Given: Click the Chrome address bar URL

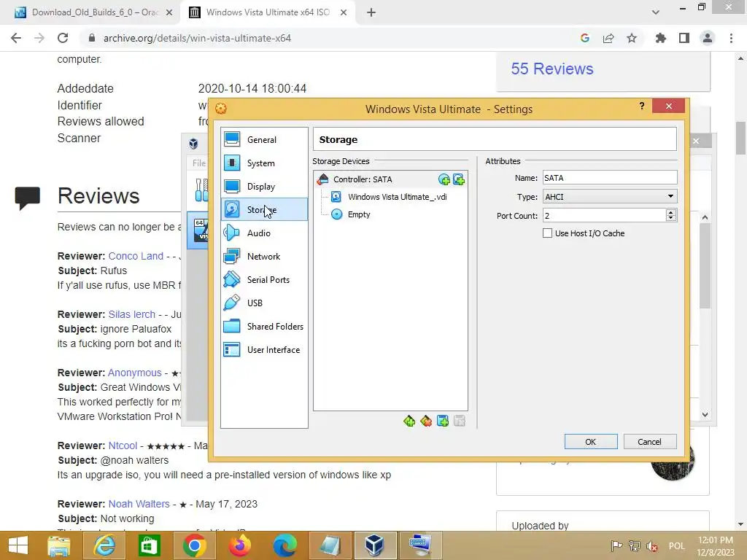Looking at the screenshot, I should point(197,38).
